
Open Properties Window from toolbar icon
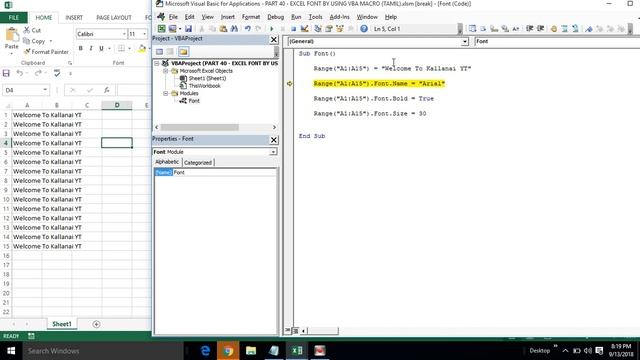(x=329, y=29)
